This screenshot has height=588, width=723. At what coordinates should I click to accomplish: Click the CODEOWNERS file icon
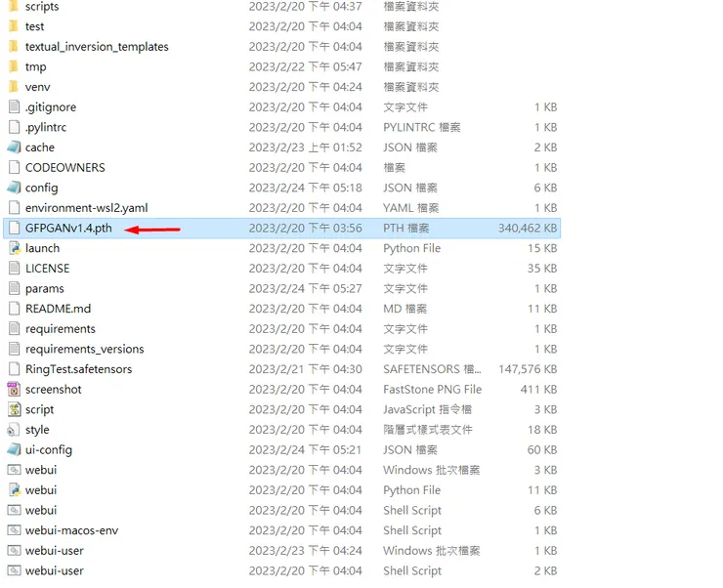click(x=15, y=167)
